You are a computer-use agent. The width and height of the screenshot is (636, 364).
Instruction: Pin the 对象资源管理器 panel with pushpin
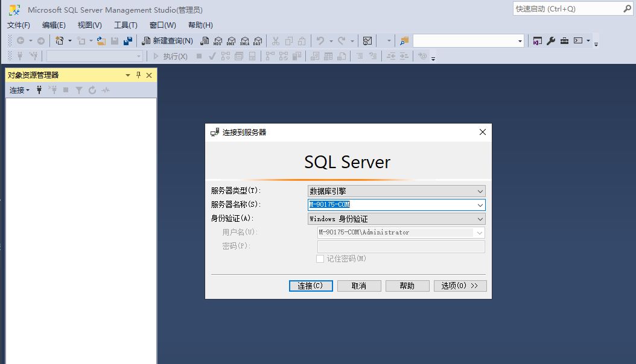(138, 75)
